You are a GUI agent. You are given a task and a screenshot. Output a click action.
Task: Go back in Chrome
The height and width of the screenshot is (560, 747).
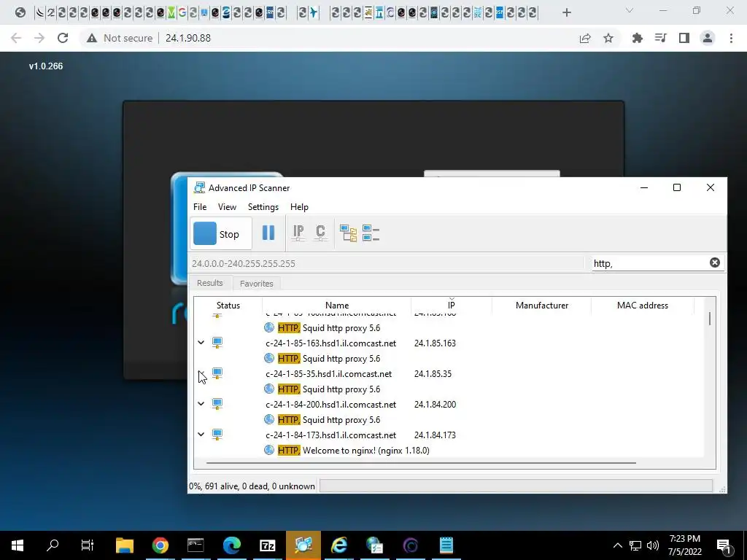click(x=16, y=38)
